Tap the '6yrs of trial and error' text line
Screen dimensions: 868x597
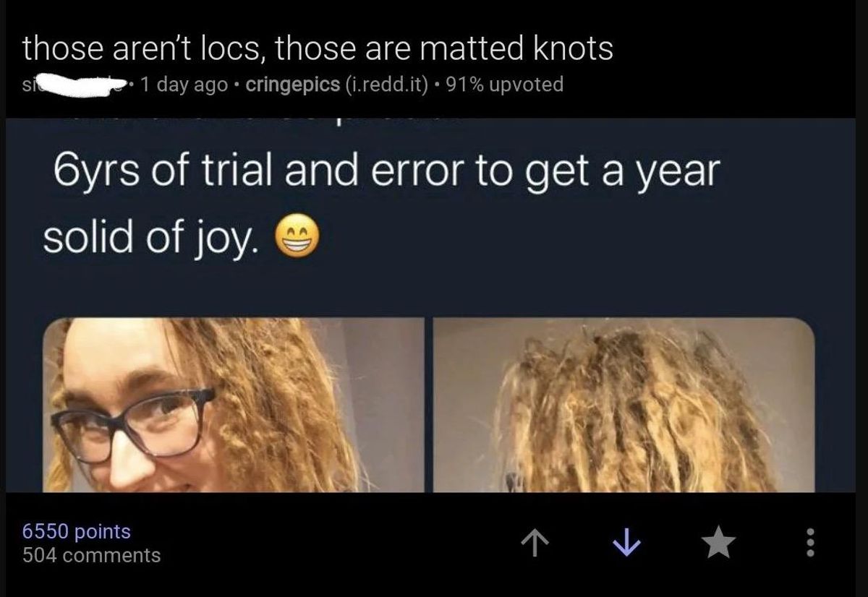(x=387, y=173)
